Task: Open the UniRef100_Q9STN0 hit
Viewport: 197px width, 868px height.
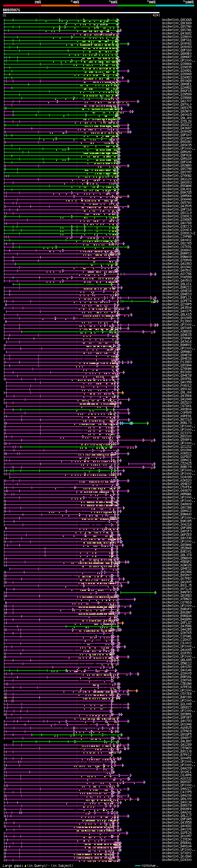Action: [x=177, y=26]
